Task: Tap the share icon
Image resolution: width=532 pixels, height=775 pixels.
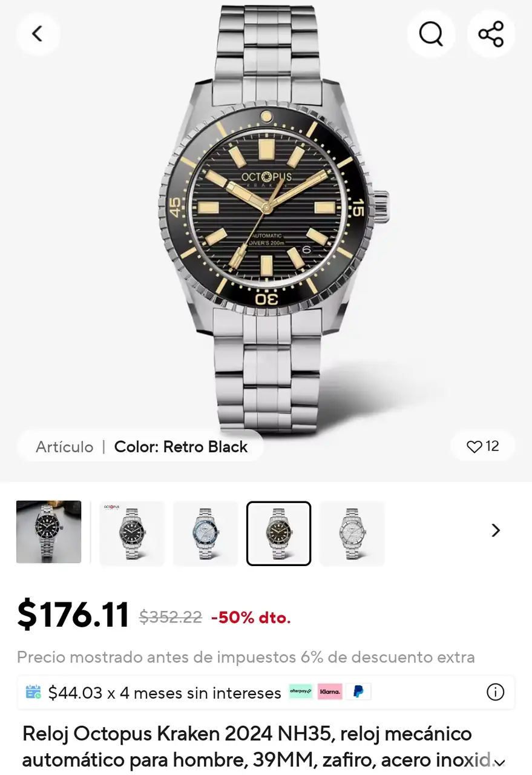Action: [x=491, y=34]
